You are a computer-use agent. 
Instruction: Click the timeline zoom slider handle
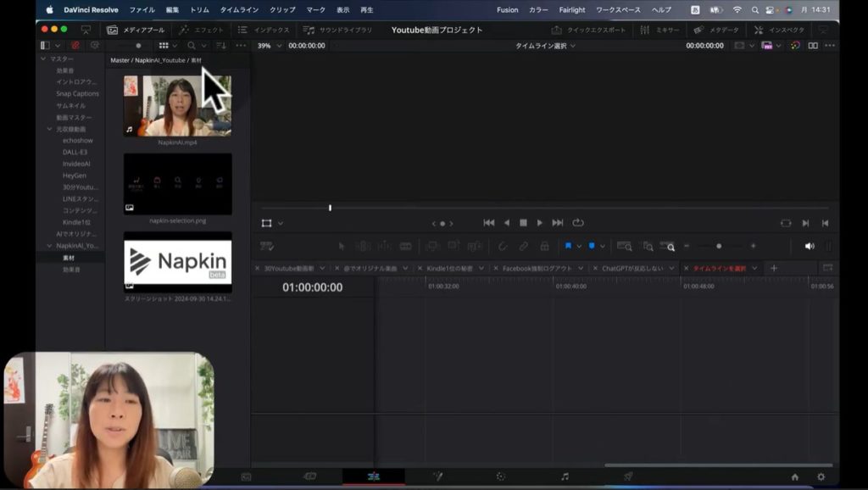(719, 246)
